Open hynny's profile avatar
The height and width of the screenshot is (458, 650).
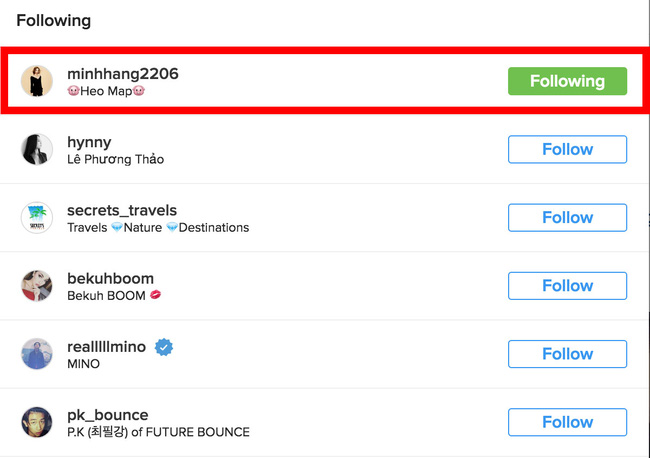(x=37, y=149)
